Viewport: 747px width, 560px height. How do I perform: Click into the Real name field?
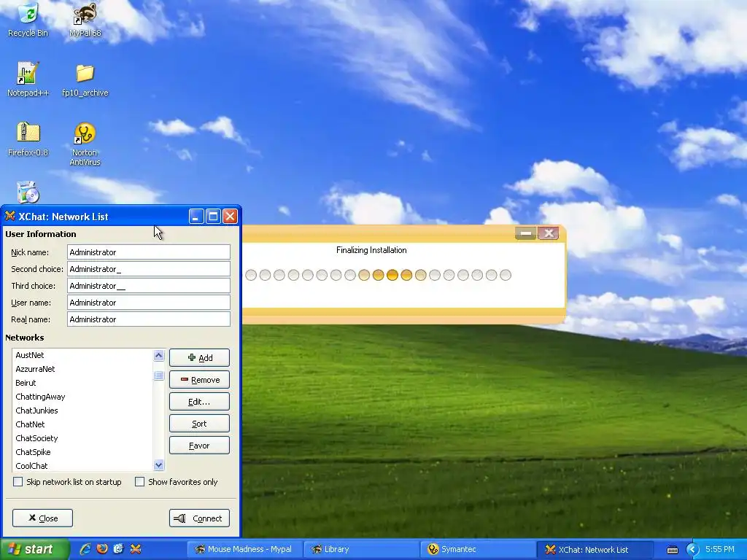[149, 319]
